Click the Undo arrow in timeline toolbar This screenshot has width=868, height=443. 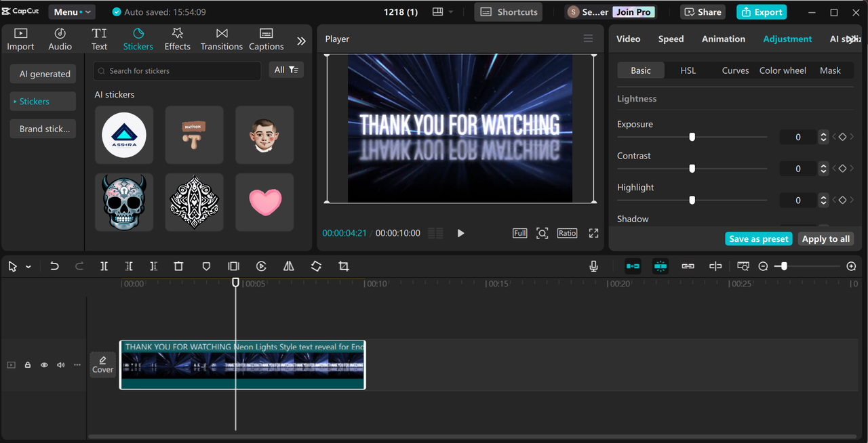(x=54, y=267)
